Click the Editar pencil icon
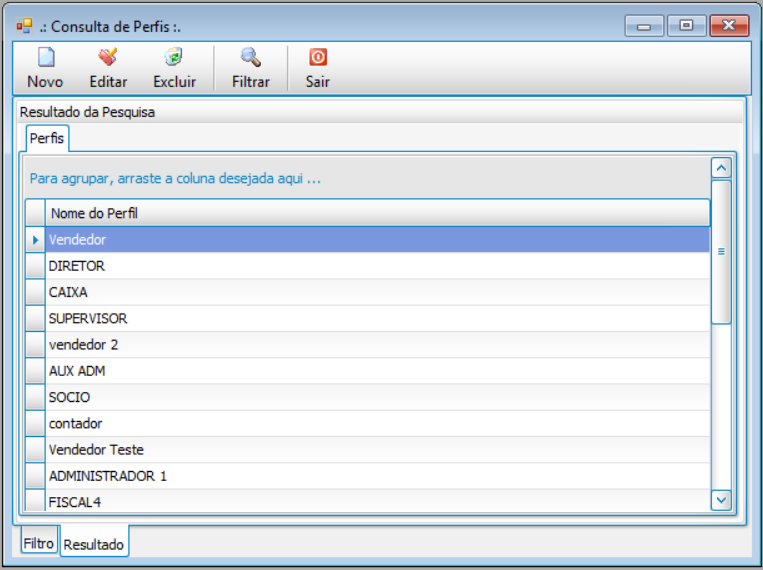Viewport: 763px width, 570px height. coord(108,57)
